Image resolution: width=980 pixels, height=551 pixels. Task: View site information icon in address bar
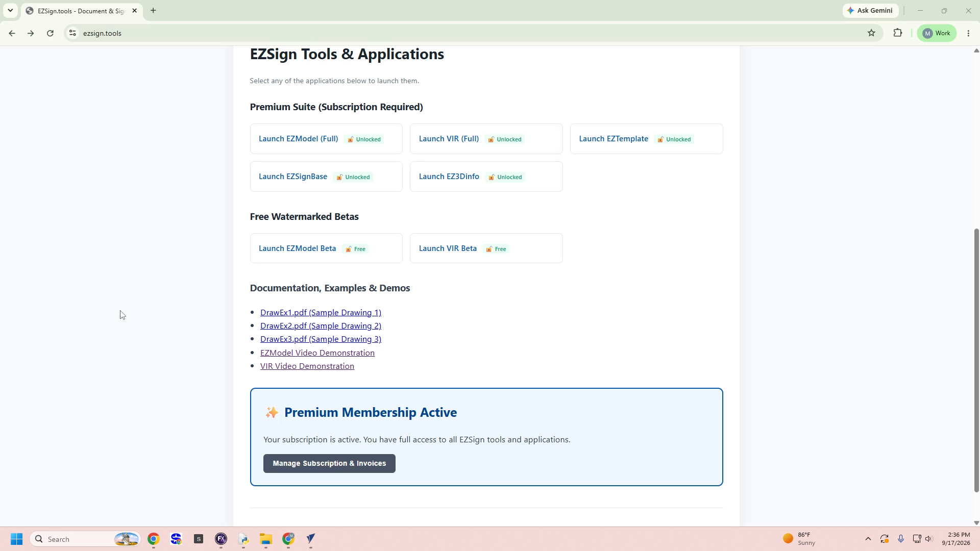click(x=73, y=33)
